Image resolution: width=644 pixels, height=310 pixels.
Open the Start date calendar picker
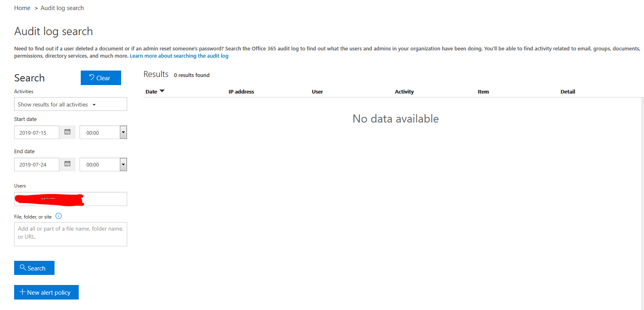tap(67, 132)
